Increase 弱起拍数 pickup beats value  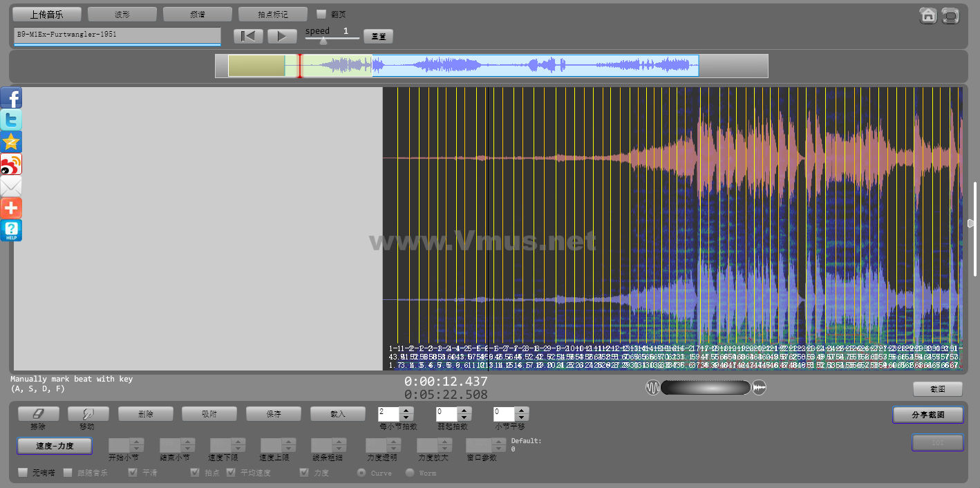coord(464,411)
